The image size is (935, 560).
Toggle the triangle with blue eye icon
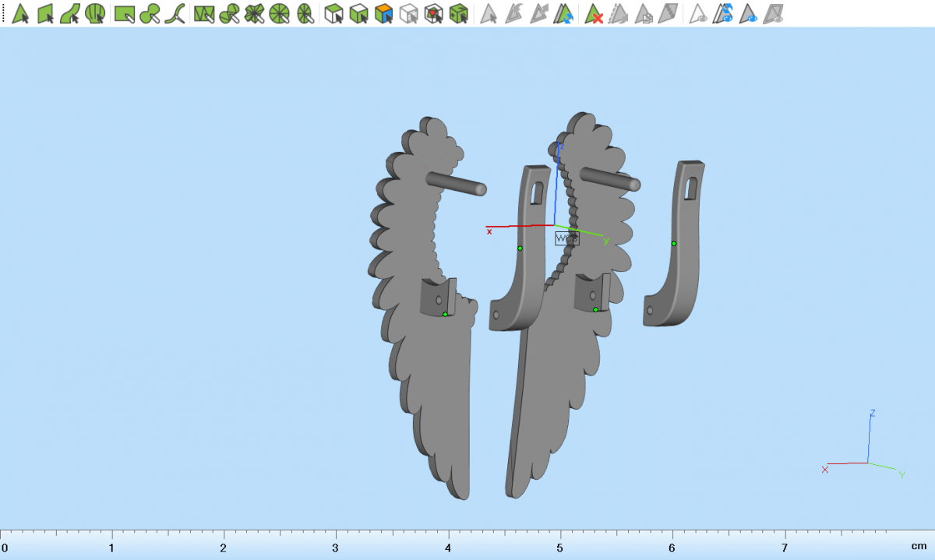pyautogui.click(x=749, y=13)
